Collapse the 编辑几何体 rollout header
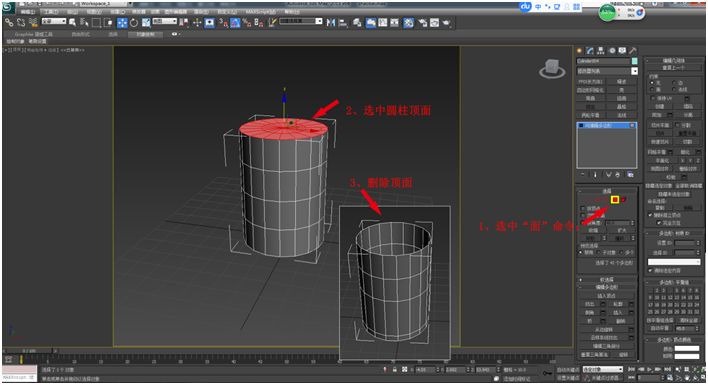 click(x=673, y=60)
